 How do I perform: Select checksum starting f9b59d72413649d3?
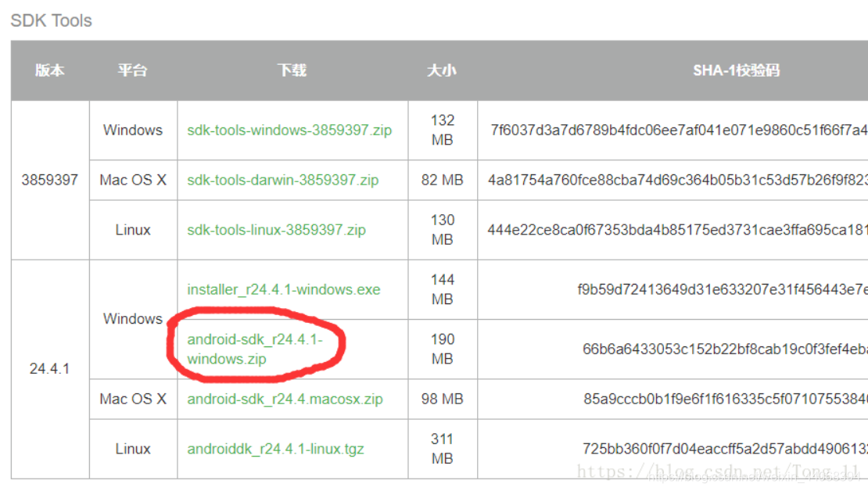[723, 289]
